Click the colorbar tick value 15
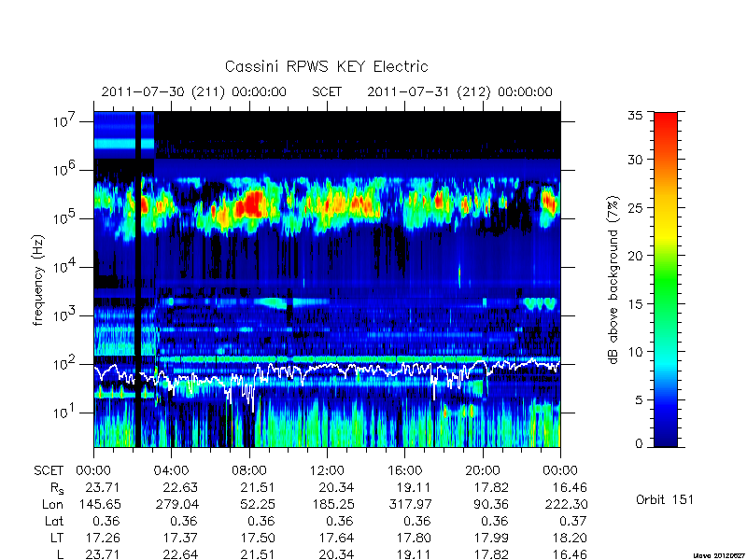Viewport: 747px width, 560px height. (636, 304)
